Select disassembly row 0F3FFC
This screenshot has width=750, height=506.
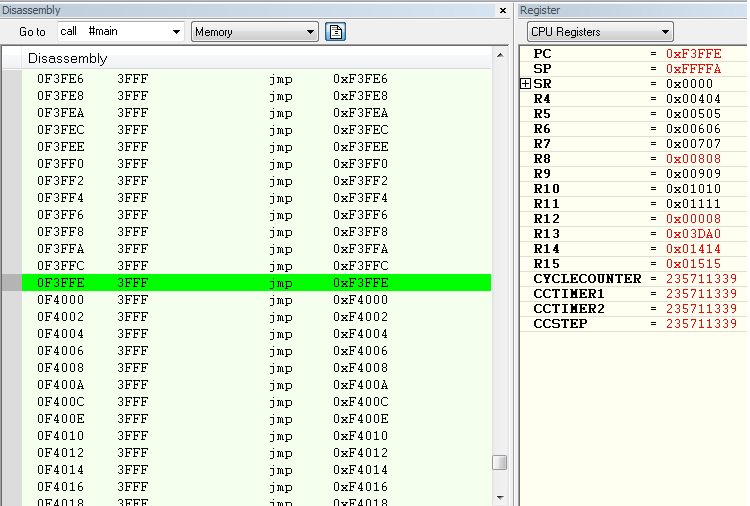(256, 265)
